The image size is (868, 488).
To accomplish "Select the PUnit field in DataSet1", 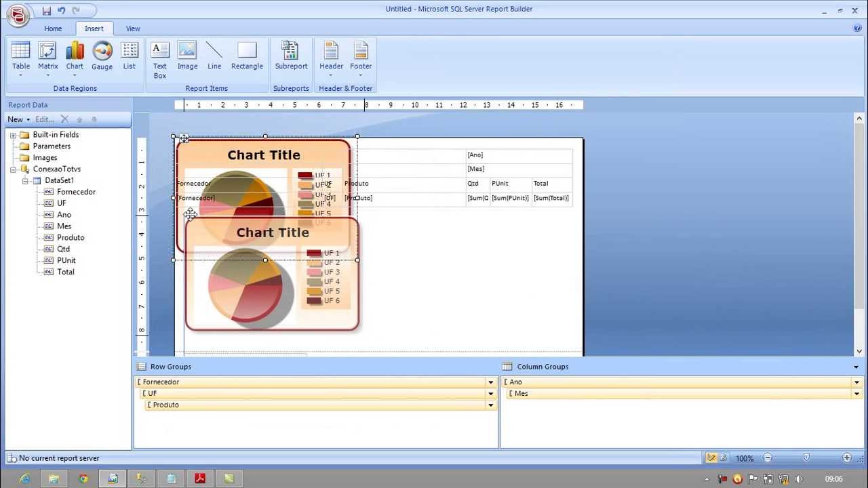I will (x=66, y=260).
